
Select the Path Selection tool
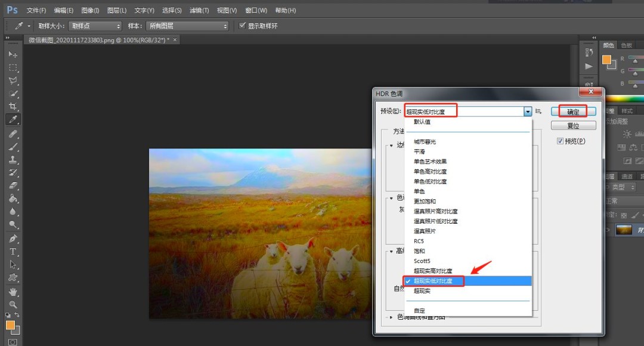click(x=13, y=265)
